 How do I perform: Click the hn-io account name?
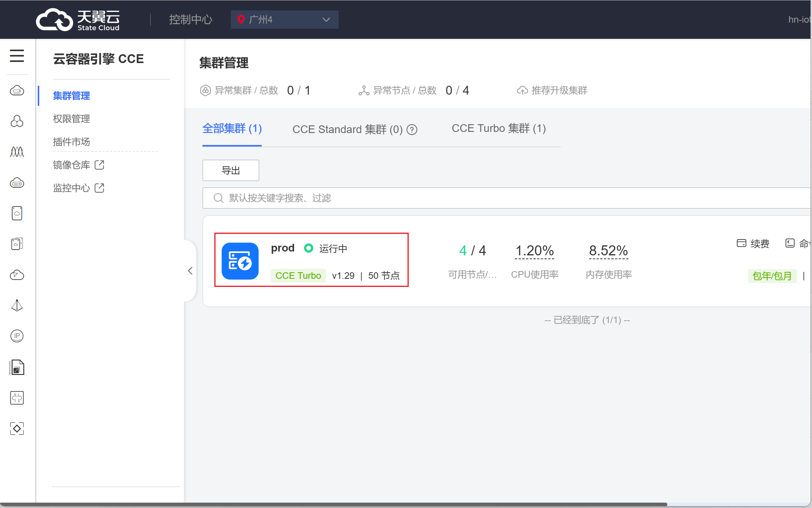[800, 20]
